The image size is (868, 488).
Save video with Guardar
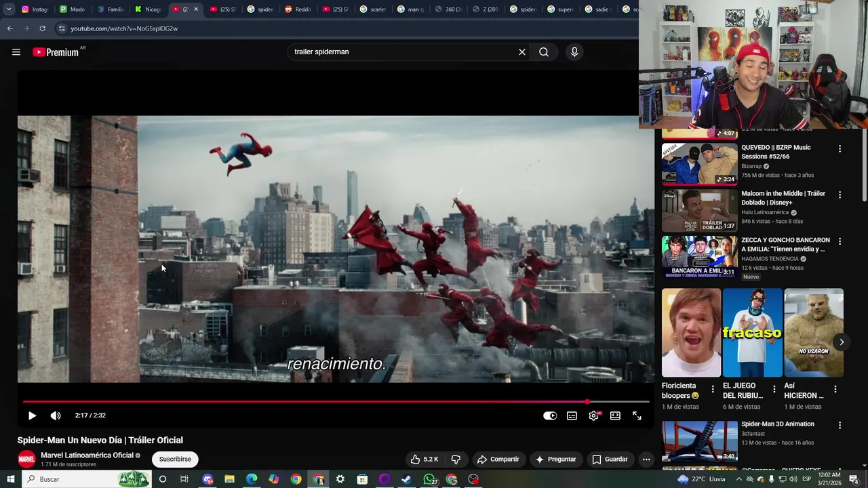(x=610, y=459)
